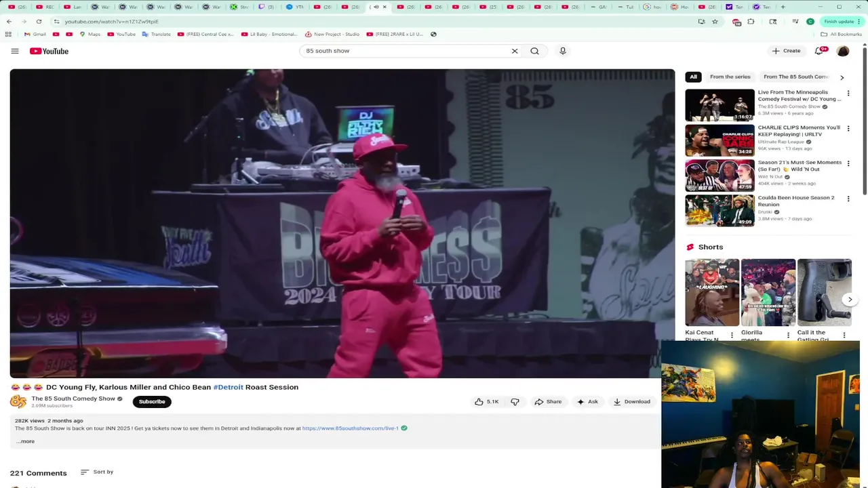The image size is (868, 488).
Task: Go to the YouTube home logo
Action: point(49,51)
